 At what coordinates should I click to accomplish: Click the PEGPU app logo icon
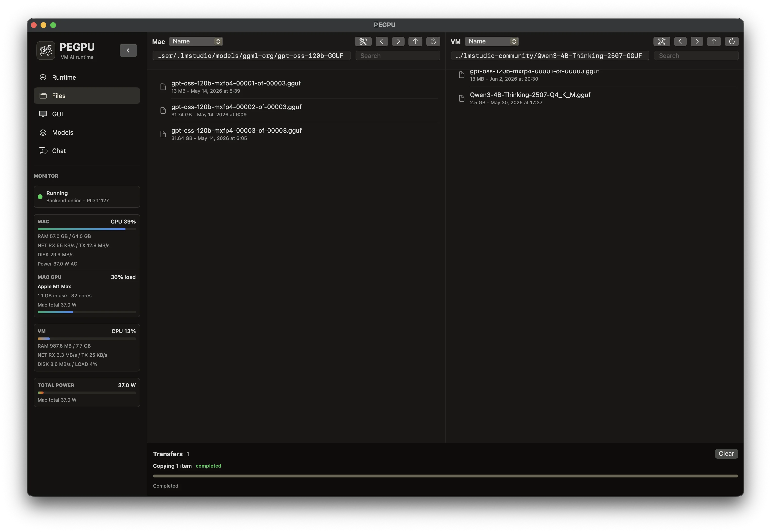click(46, 50)
